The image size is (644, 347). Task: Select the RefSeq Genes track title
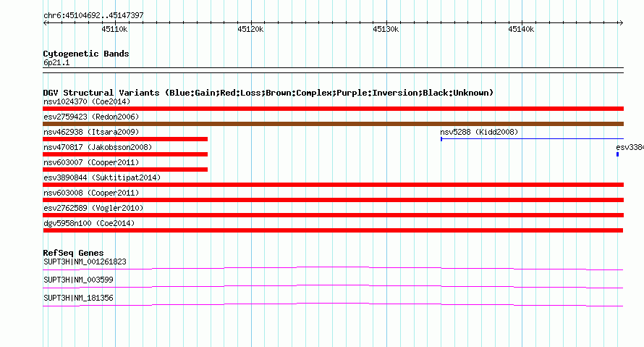click(74, 253)
